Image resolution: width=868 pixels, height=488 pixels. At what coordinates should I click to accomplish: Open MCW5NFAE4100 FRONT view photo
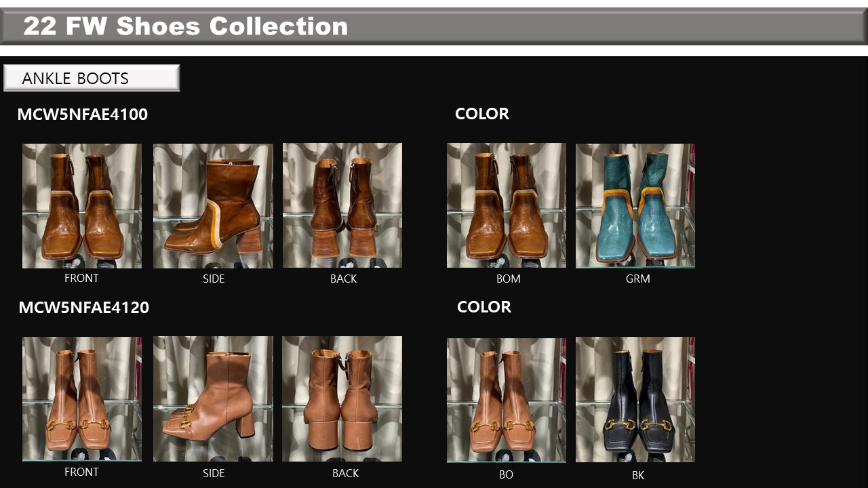(x=82, y=205)
